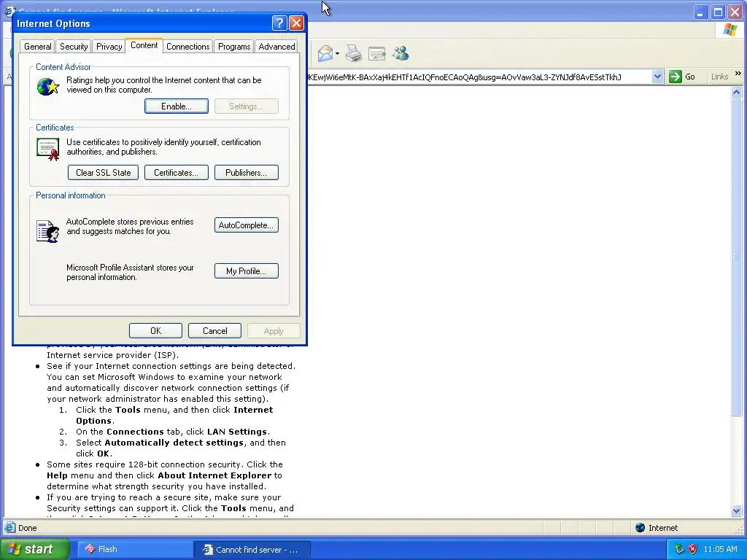Screen dimensions: 747x560
Task: Open the Publishers... button
Action: 247,172
